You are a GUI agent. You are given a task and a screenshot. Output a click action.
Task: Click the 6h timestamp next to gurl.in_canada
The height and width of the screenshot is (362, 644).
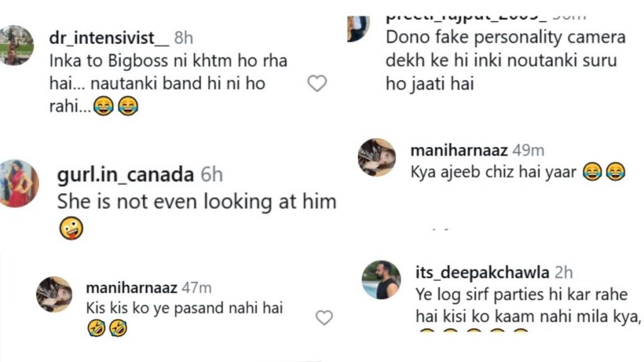[x=211, y=175]
